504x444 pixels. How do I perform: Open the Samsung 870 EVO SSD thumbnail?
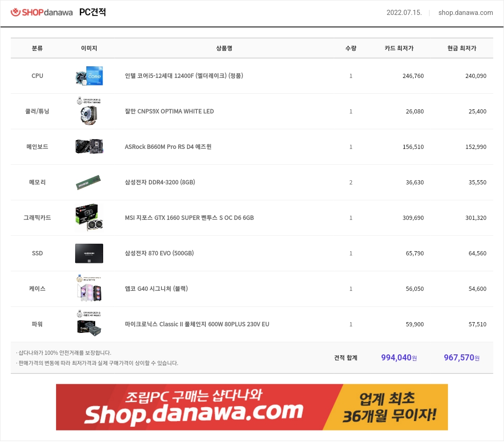89,254
